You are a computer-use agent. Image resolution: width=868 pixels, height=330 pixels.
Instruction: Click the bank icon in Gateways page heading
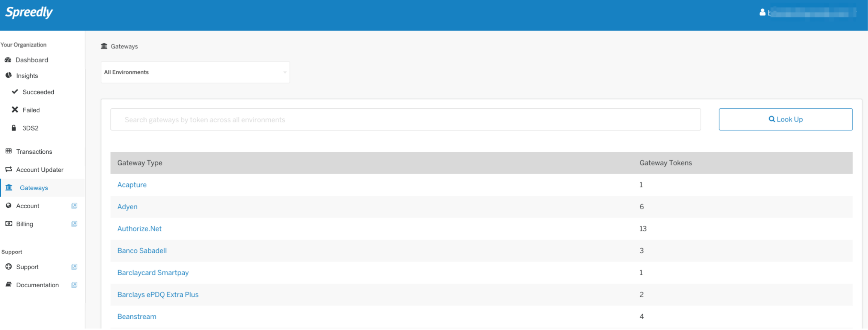[x=104, y=46]
